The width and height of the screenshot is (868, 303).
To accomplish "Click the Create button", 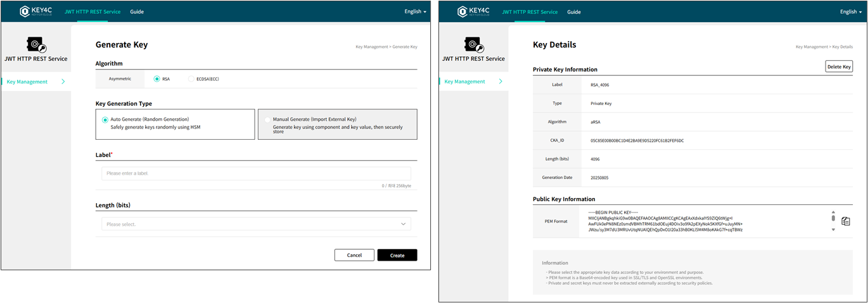I will click(397, 255).
